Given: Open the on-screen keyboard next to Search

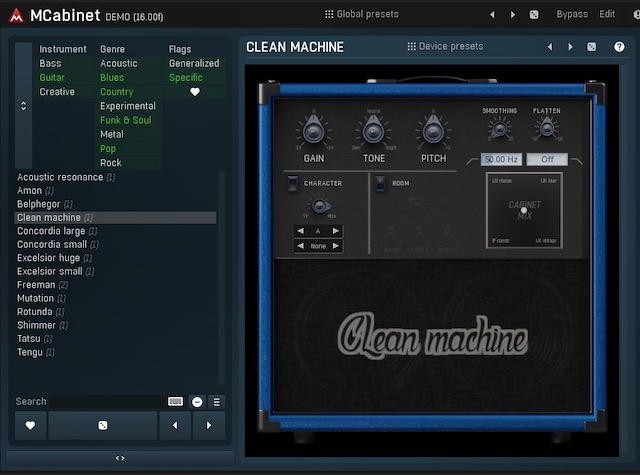Looking at the screenshot, I should [176, 401].
